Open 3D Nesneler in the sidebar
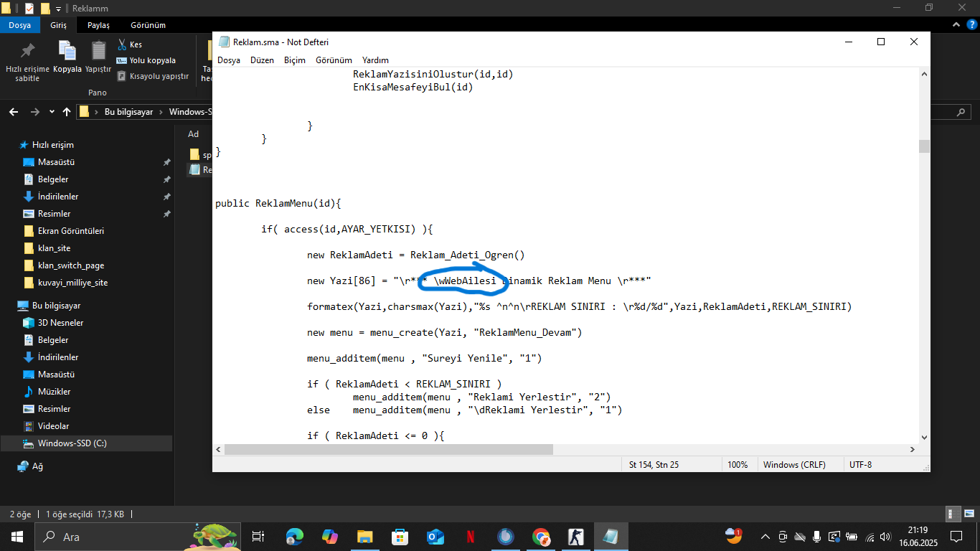This screenshot has height=551, width=980. (x=60, y=323)
